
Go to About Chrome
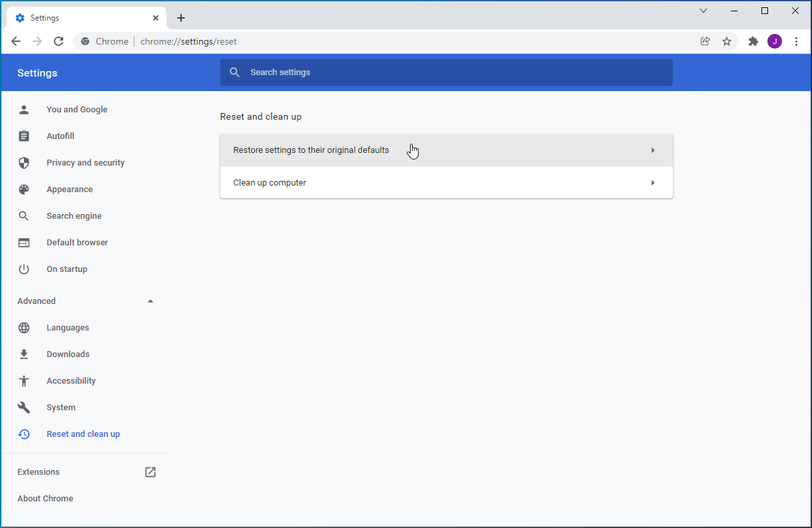(x=45, y=498)
